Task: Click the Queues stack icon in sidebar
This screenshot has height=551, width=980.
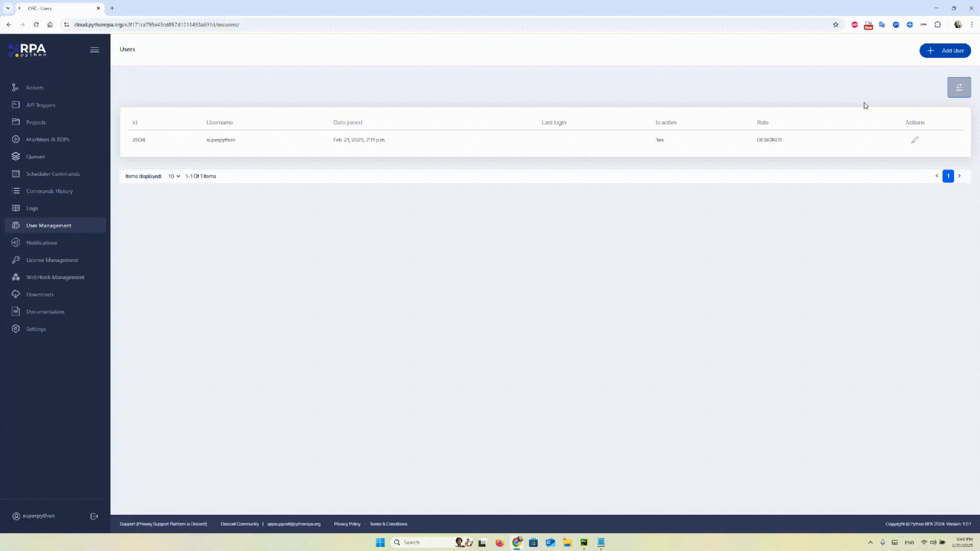Action: click(x=16, y=157)
